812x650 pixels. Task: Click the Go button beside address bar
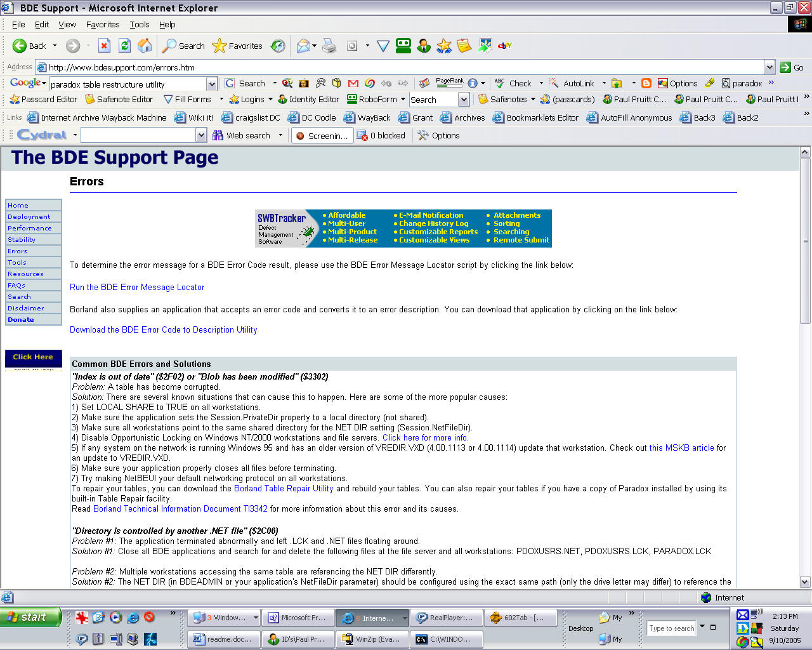coord(792,67)
